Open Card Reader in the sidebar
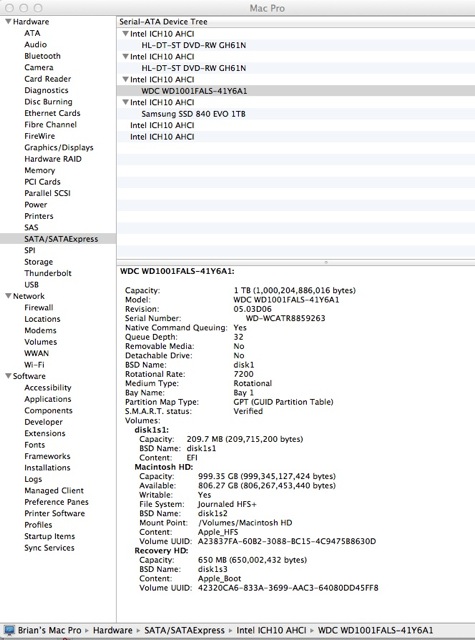Screen dimensions: 475x640 [48, 79]
